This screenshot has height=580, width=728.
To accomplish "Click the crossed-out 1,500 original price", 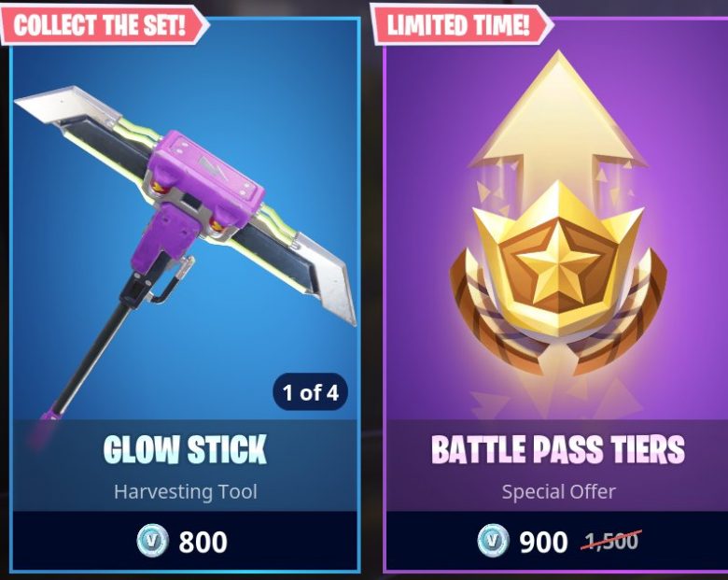I will (611, 541).
